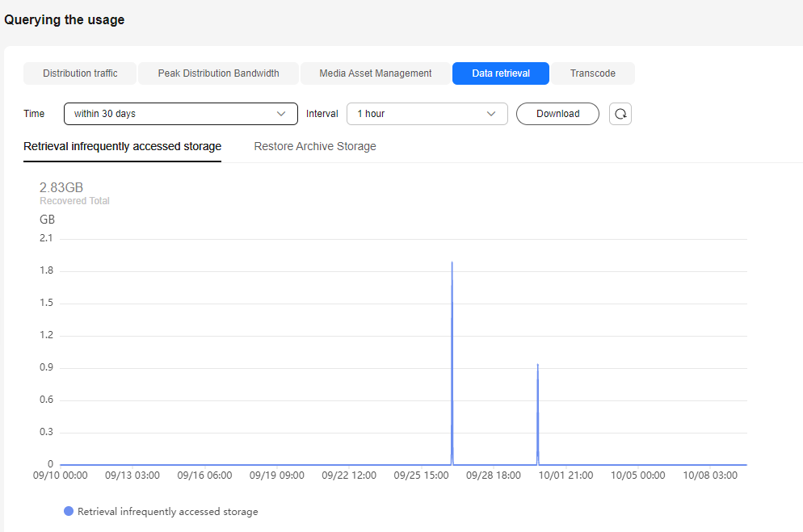Click the 09/10 00:00 axis label
Screen dimensions: 803x532
61,475
